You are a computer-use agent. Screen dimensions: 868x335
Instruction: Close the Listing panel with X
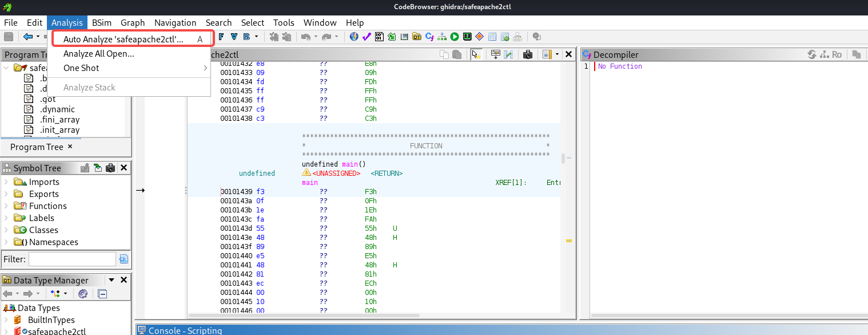coord(569,54)
